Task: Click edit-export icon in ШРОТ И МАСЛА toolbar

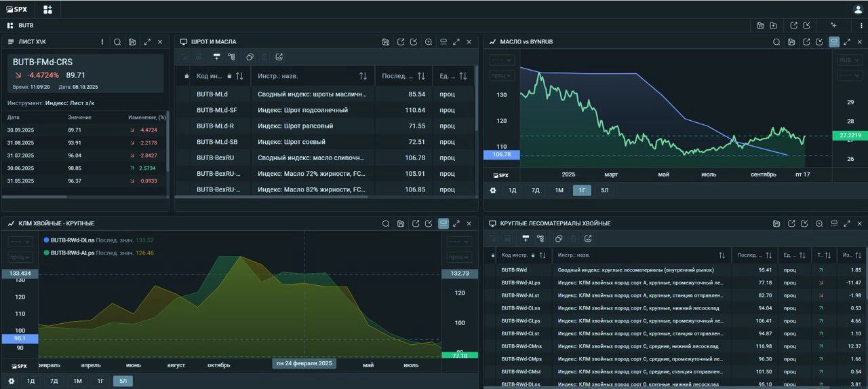Action: click(x=279, y=57)
